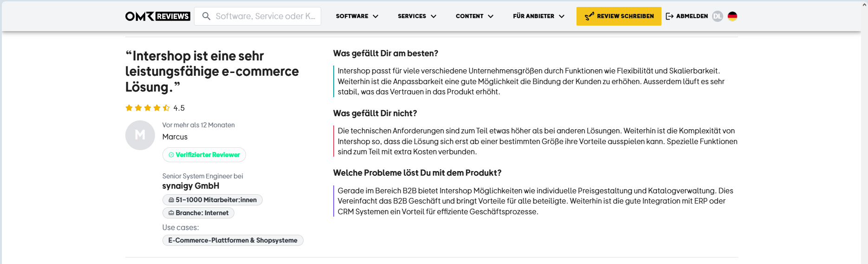868x264 pixels.
Task: Click the search magnifier icon
Action: click(x=206, y=16)
